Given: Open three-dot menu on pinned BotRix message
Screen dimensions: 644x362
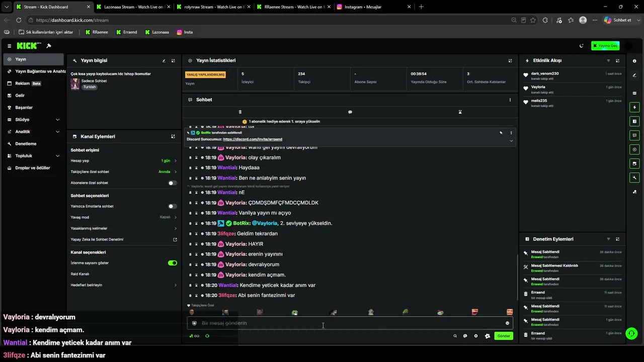Looking at the screenshot, I should click(511, 133).
